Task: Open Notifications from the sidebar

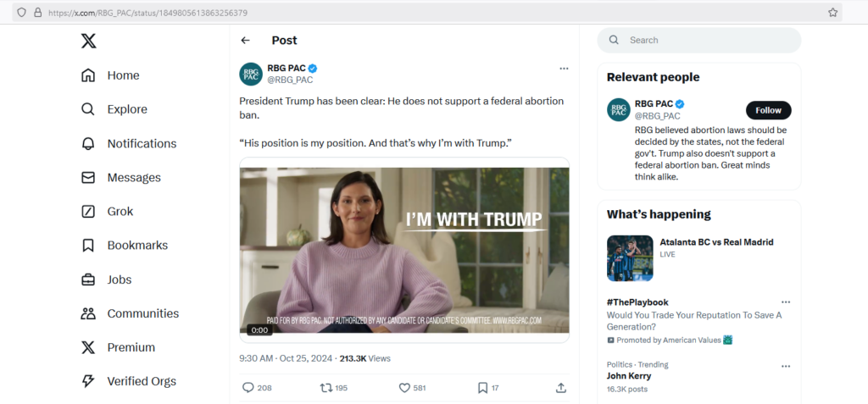Action: [142, 143]
